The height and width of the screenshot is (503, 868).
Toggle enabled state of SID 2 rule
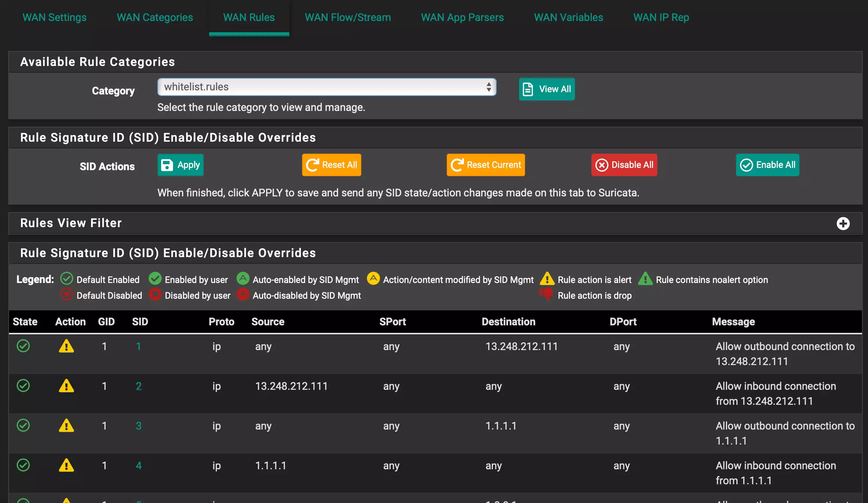[x=23, y=386]
